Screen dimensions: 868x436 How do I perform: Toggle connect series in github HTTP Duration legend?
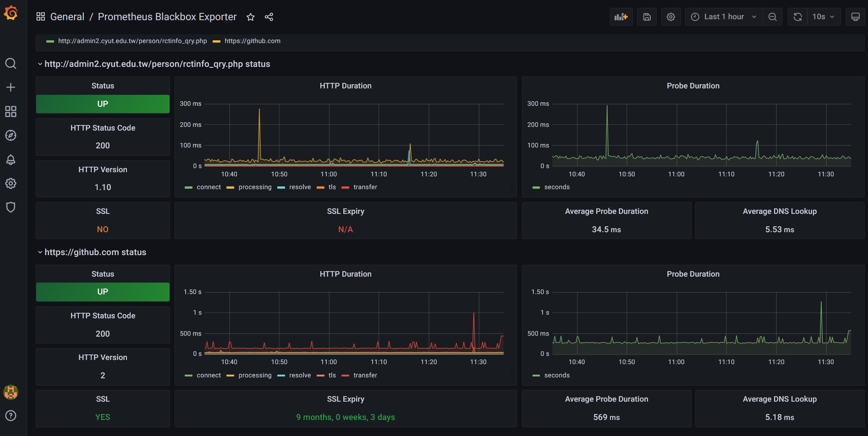point(209,375)
